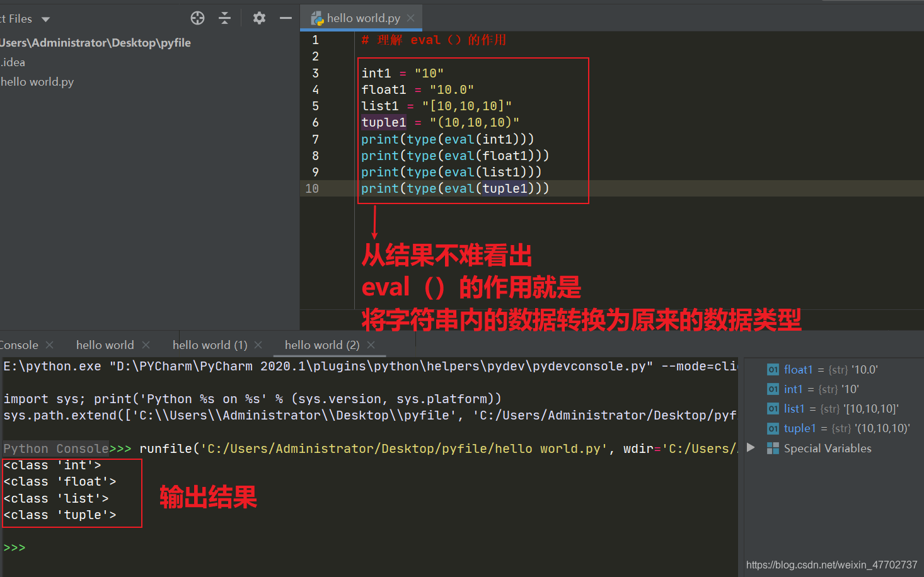
Task: Click the bottom >>> console input prompt
Action: point(14,547)
